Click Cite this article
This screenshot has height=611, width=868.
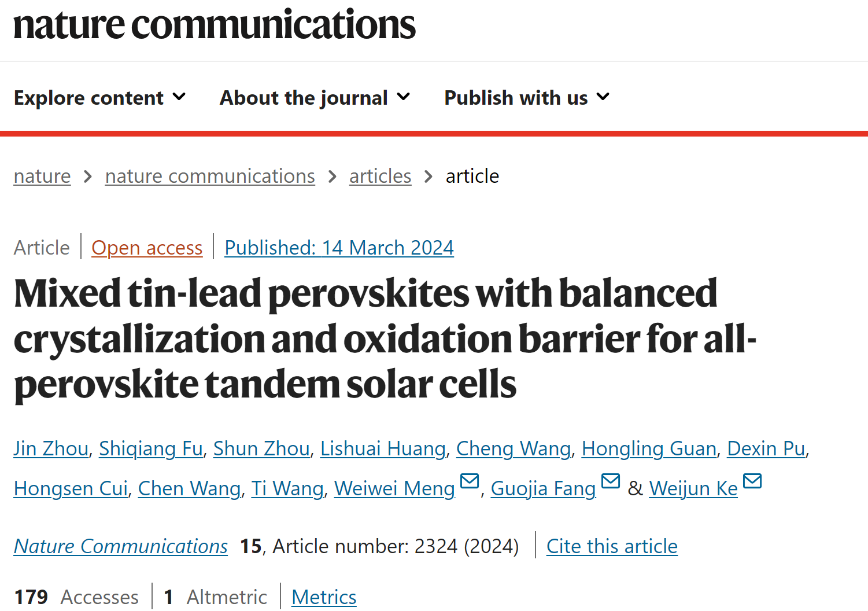612,546
